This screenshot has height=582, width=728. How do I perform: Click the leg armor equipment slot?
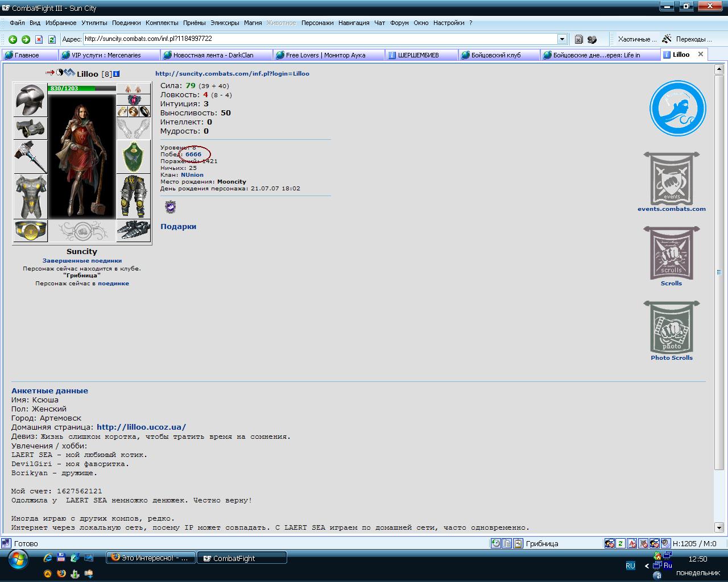click(x=134, y=197)
